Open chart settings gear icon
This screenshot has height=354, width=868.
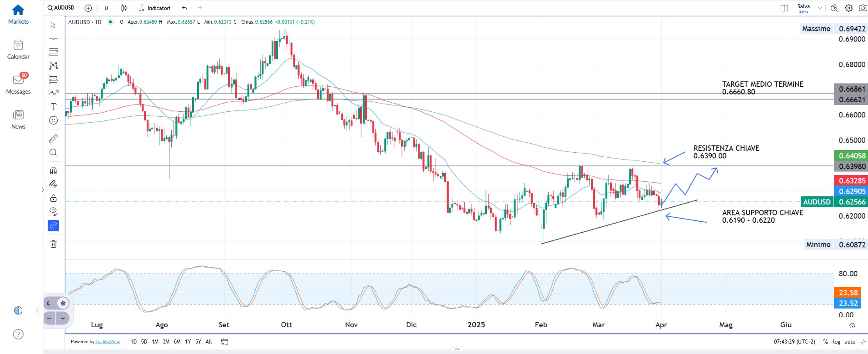[848, 8]
